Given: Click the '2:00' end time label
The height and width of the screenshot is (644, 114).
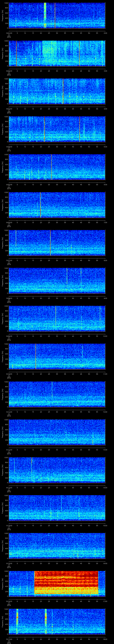Looking at the screenshot, I should pyautogui.click(x=105, y=33).
